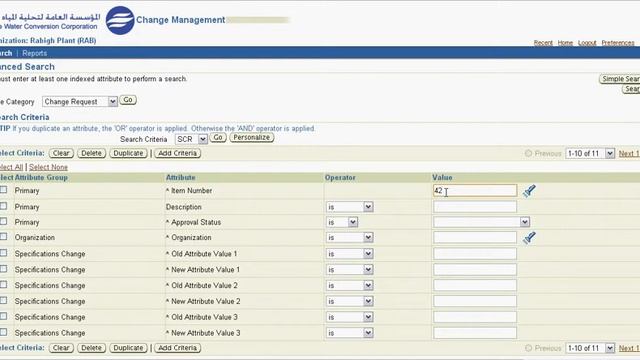Click the bottom Clear button

[x=61, y=348]
